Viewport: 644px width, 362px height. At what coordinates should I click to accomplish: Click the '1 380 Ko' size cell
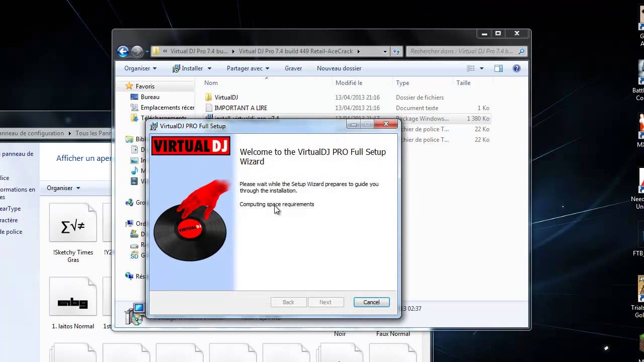(478, 119)
